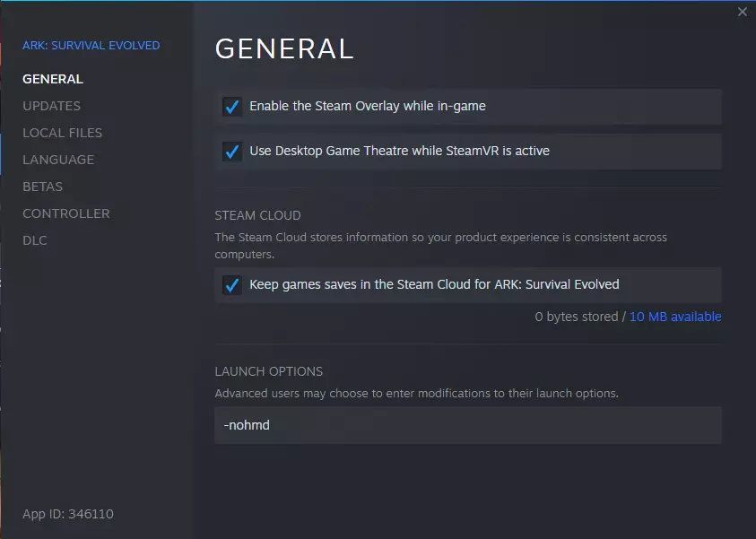The height and width of the screenshot is (539, 756).
Task: Focus the launch options text field
Action: [x=467, y=425]
